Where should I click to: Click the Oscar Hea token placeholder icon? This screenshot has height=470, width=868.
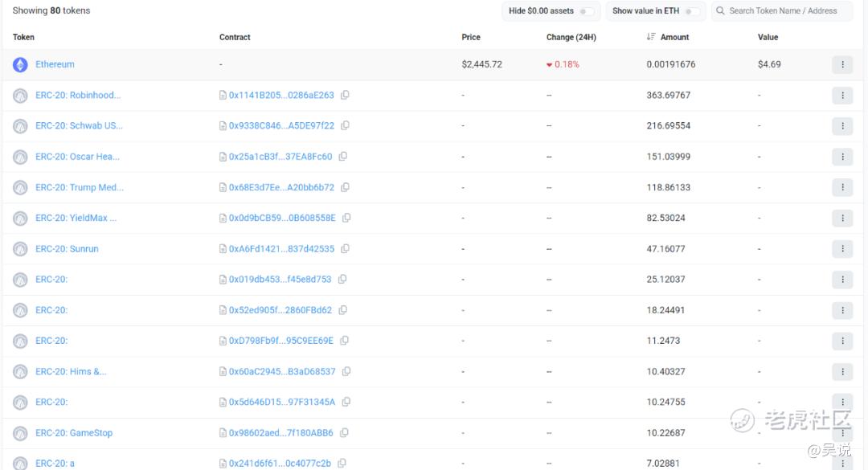pyautogui.click(x=20, y=157)
